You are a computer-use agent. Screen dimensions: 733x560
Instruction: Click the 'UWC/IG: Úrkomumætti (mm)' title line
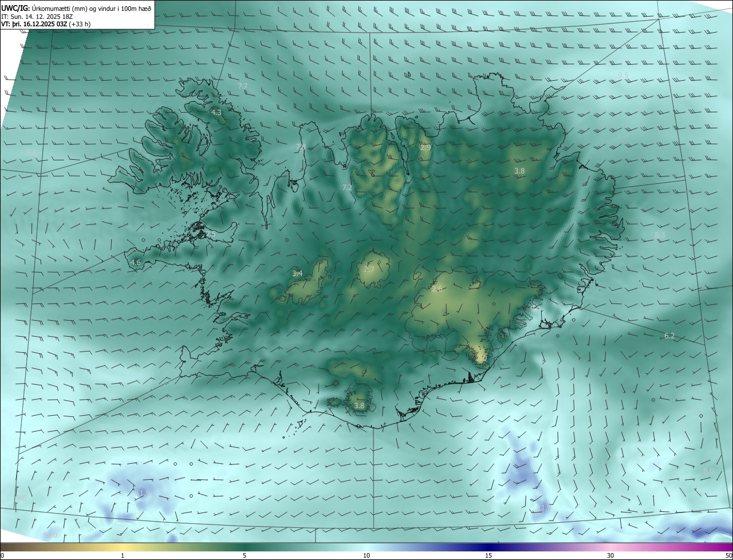(x=76, y=8)
